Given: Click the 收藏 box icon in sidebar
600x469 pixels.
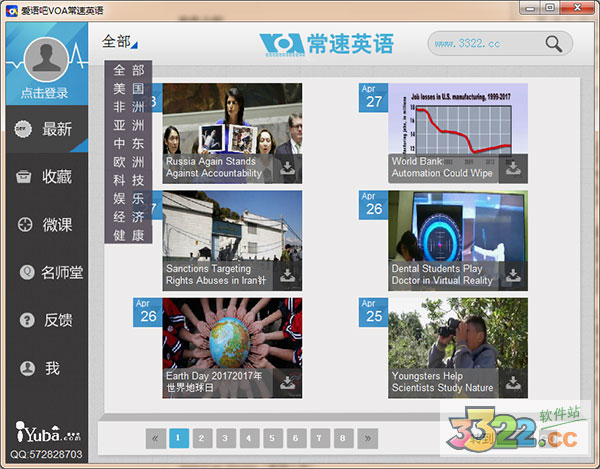Looking at the screenshot, I should 23,177.
